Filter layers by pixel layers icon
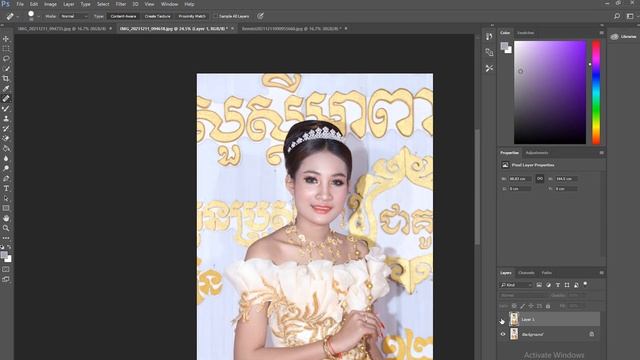Viewport: 640px width, 360px height. coord(539,285)
